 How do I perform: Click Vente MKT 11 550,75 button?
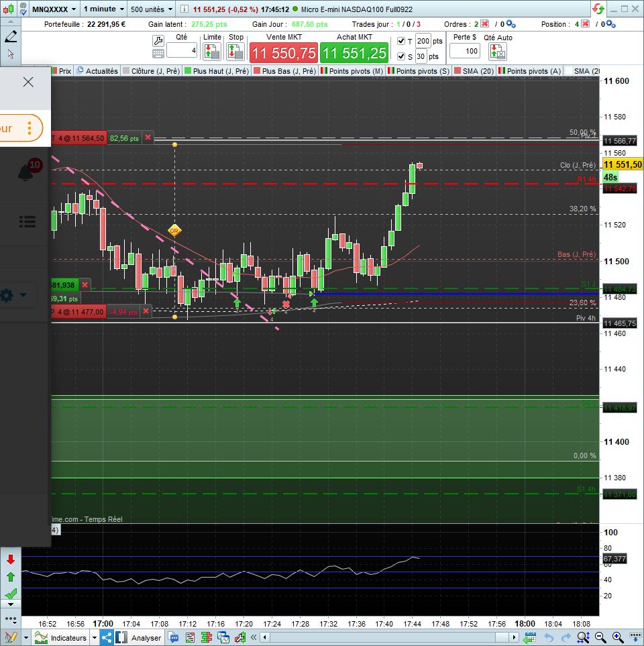pos(284,53)
